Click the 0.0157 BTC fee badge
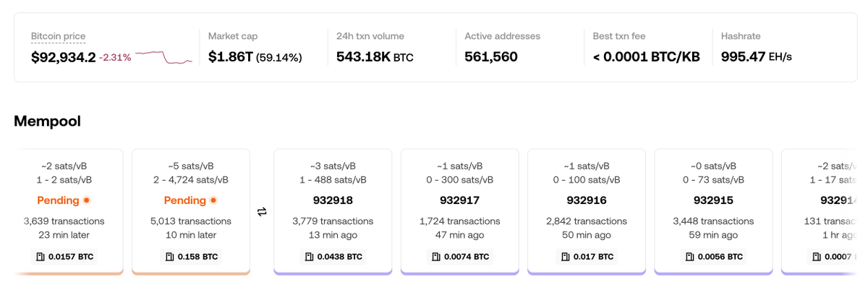868x295 pixels. (64, 257)
